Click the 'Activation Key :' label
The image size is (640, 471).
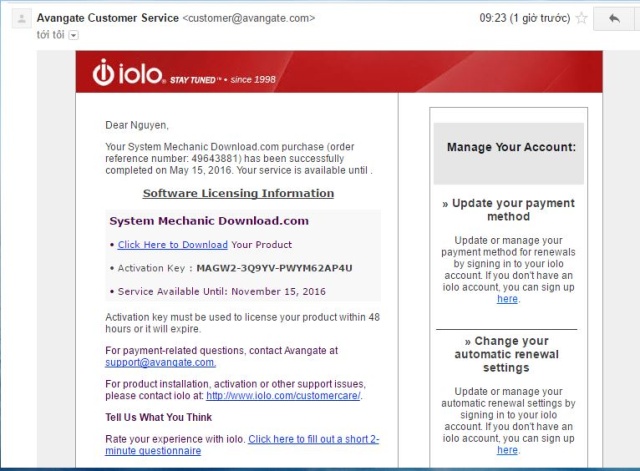pos(155,268)
